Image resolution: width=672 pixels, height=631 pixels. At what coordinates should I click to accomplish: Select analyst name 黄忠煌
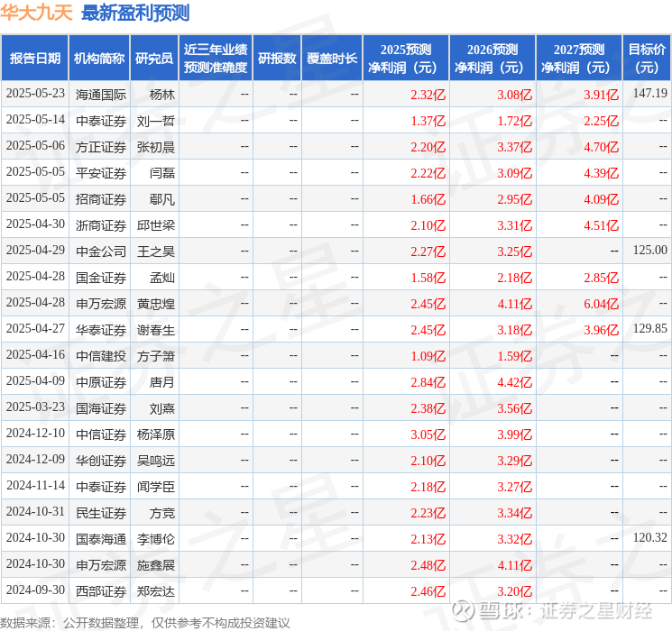(155, 304)
